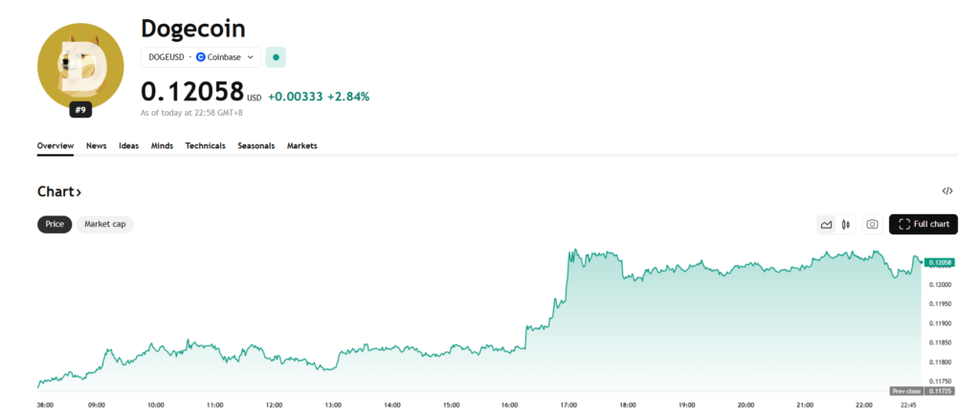This screenshot has width=980, height=420.
Task: Click the green market status indicator
Action: (276, 57)
